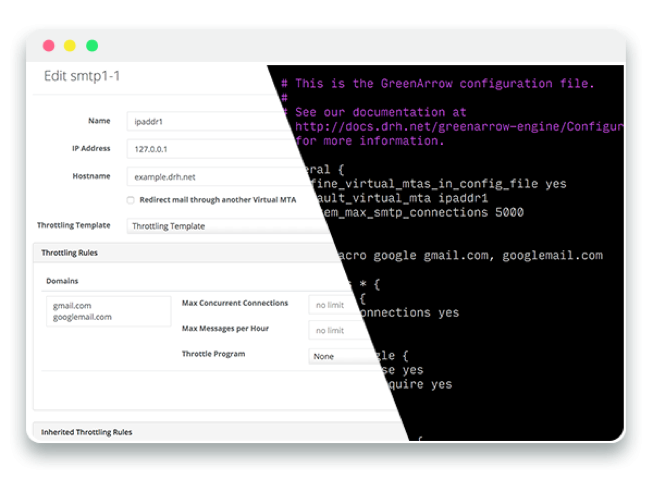Click the Max Concurrent Connections field
Screen dimensions: 652x479
333,305
